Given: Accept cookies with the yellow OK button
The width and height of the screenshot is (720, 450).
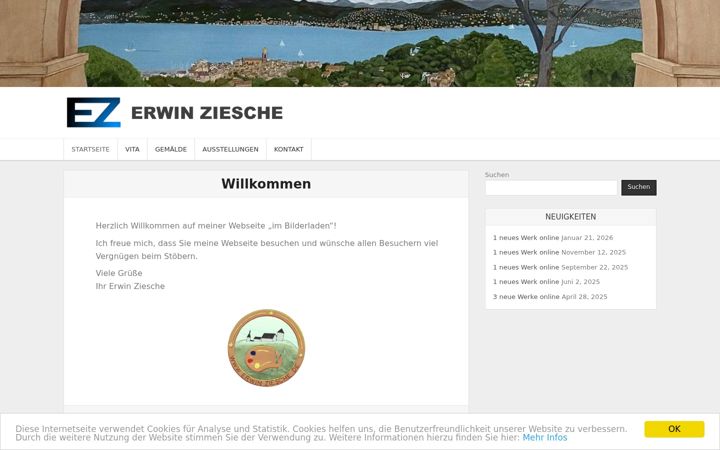Looking at the screenshot, I should [x=674, y=429].
